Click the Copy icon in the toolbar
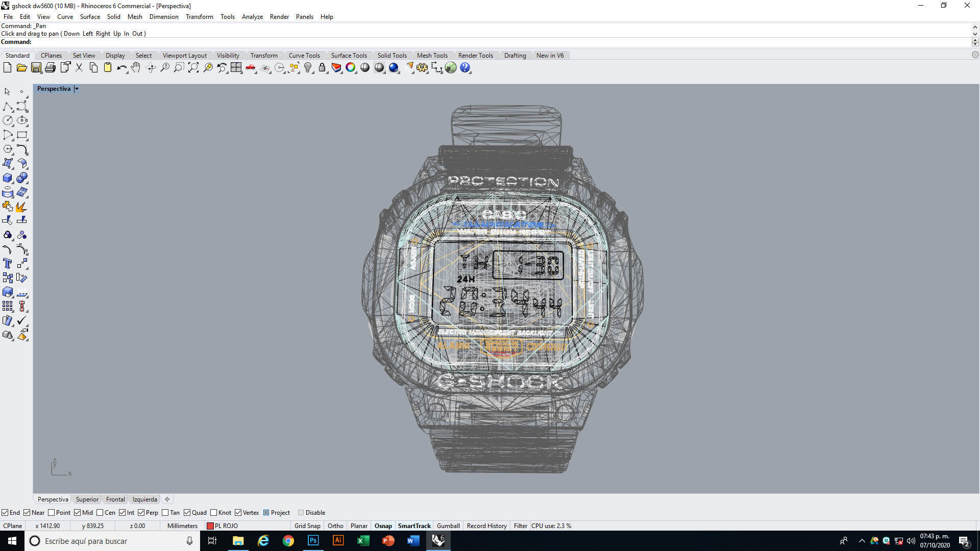980x551 pixels. 93,68
